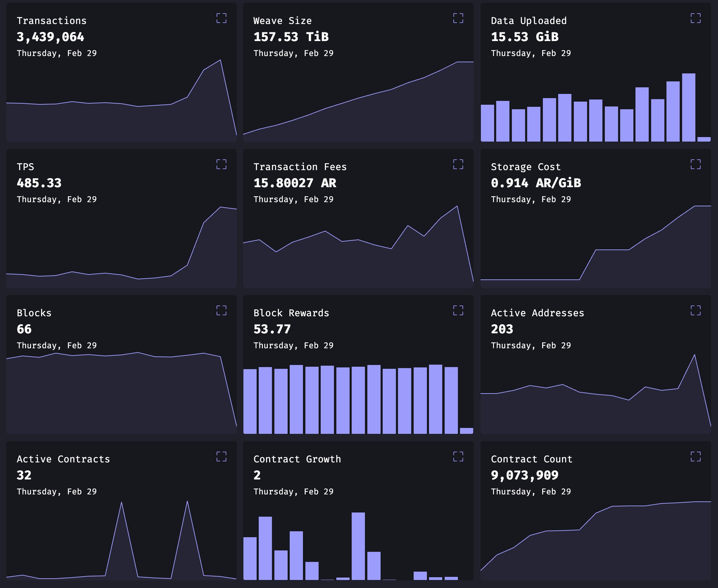The image size is (718, 588).
Task: Click tallest bar in Data Uploaded chart
Action: [x=688, y=108]
